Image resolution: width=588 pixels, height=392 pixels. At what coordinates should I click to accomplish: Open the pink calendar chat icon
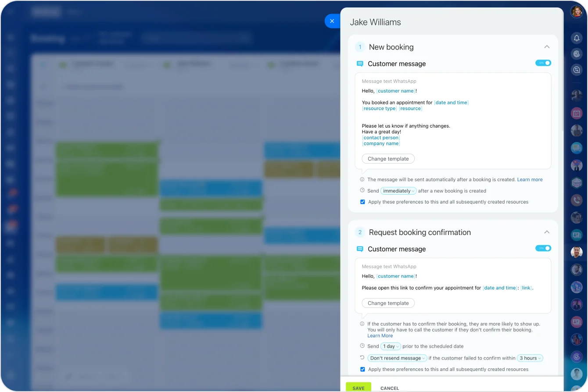coord(577,113)
